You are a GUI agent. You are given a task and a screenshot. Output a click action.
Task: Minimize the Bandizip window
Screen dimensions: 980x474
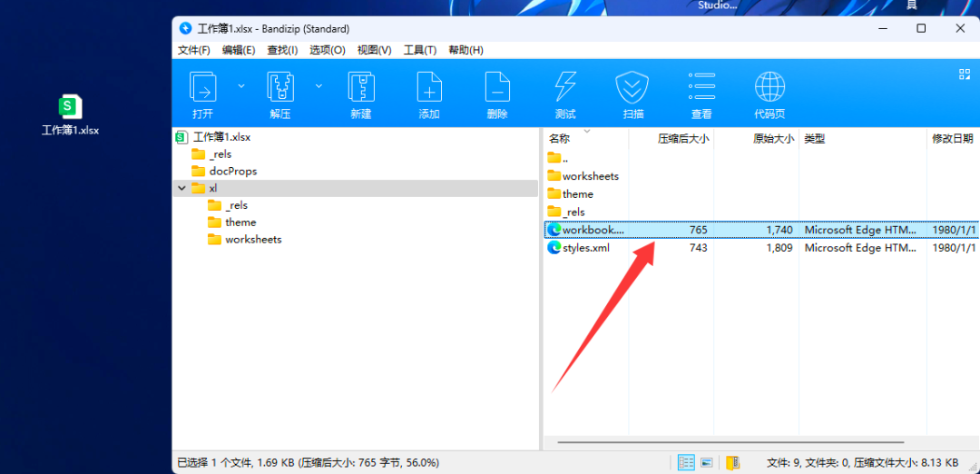[883, 28]
